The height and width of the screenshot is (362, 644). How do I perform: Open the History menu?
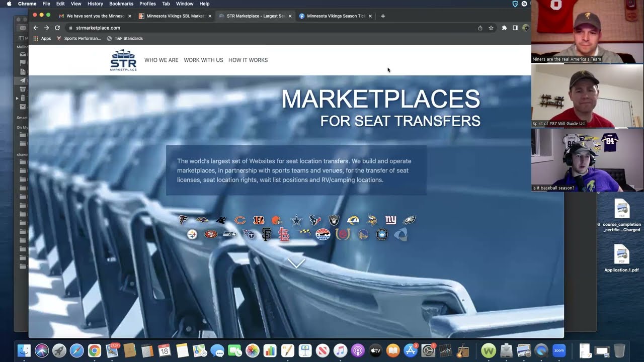click(x=95, y=4)
